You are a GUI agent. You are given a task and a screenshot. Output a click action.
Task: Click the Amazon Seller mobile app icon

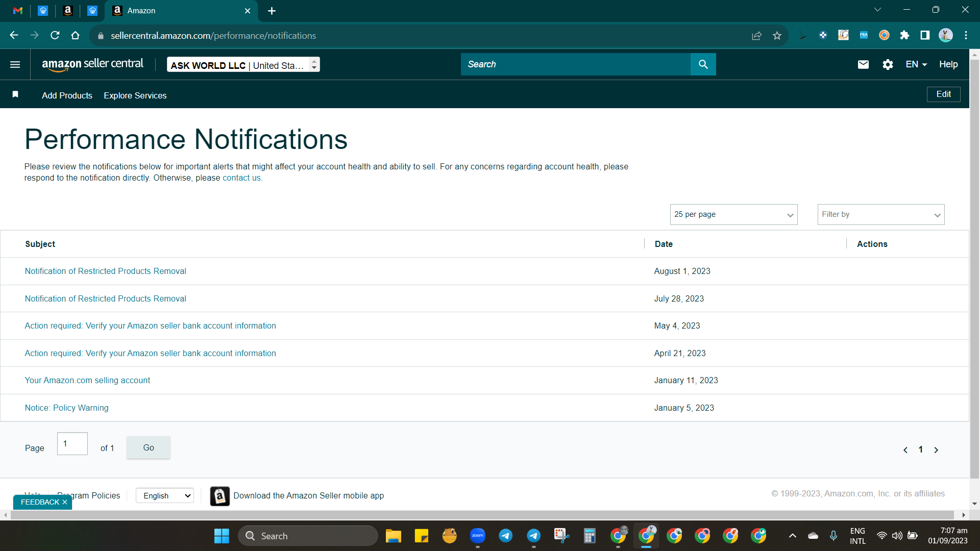point(220,496)
